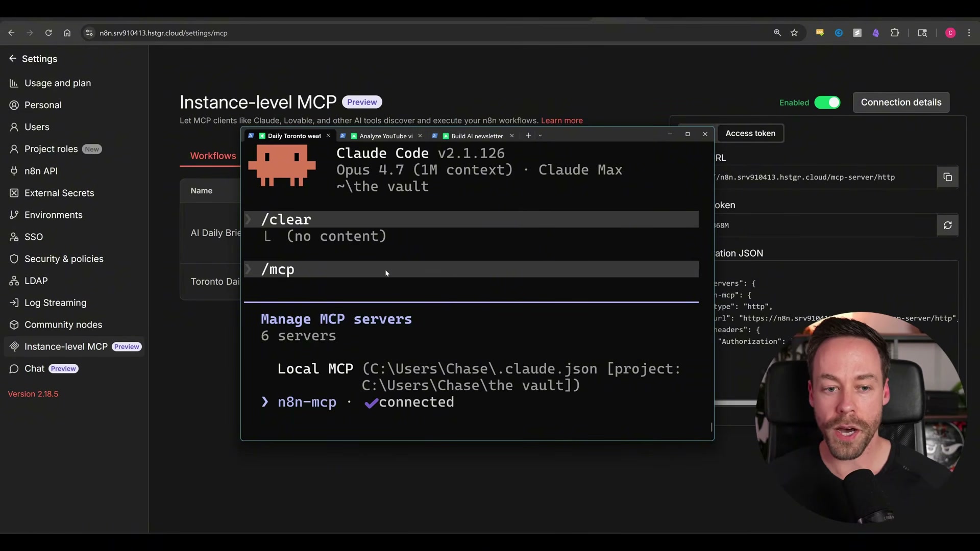Screen dimensions: 980x551
Task: Go back using the Settings arrow
Action: tap(12, 59)
